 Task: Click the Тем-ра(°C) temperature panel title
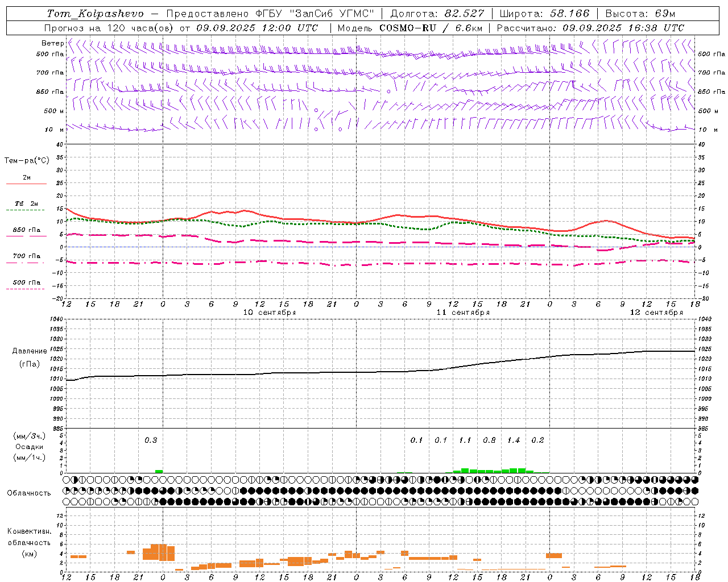27,161
